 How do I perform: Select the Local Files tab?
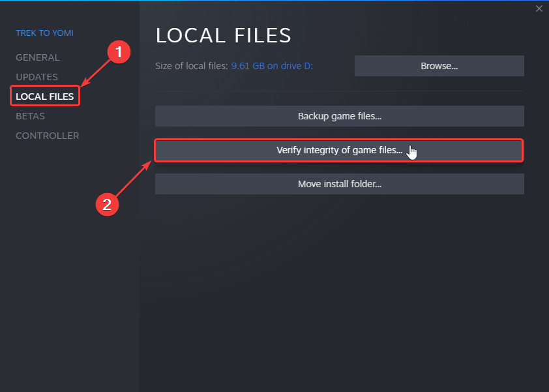(45, 97)
